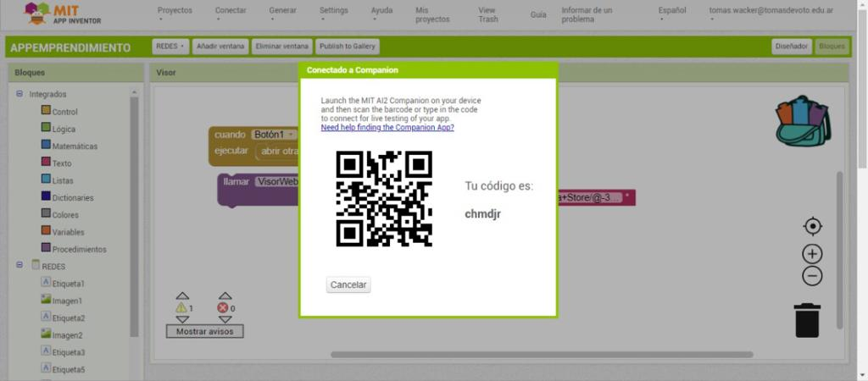This screenshot has height=381, width=868.
Task: Click the viewer vertical scrollbar
Action: (x=840, y=249)
